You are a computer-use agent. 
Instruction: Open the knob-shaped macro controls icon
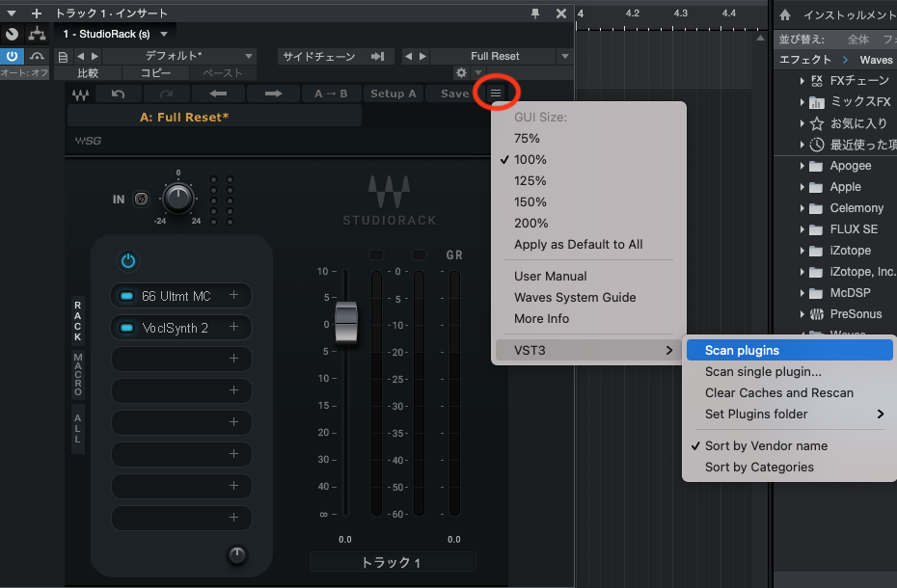(x=12, y=35)
